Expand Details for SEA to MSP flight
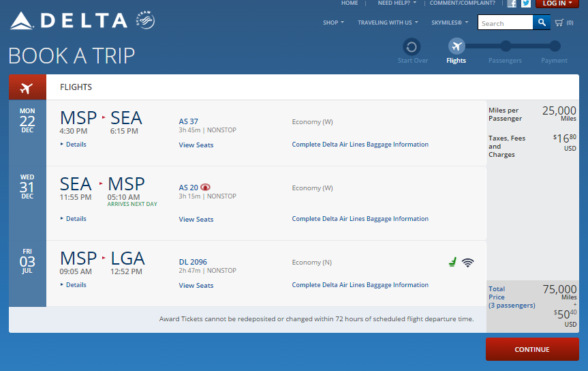The width and height of the screenshot is (588, 371). 73,218
